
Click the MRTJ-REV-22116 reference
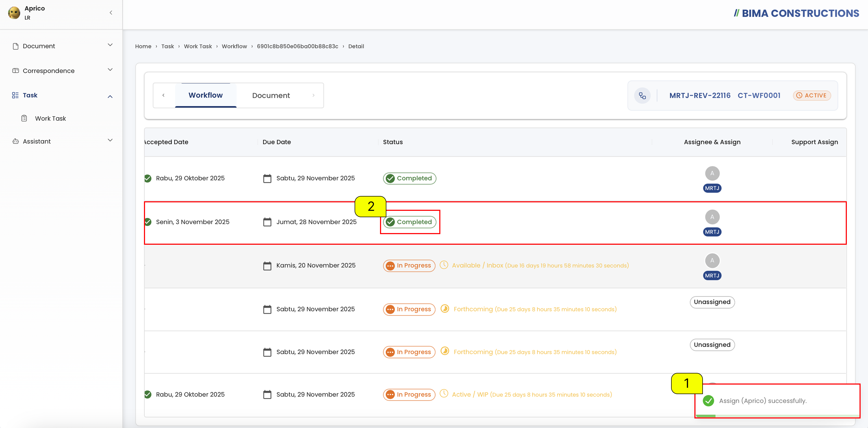tap(700, 95)
